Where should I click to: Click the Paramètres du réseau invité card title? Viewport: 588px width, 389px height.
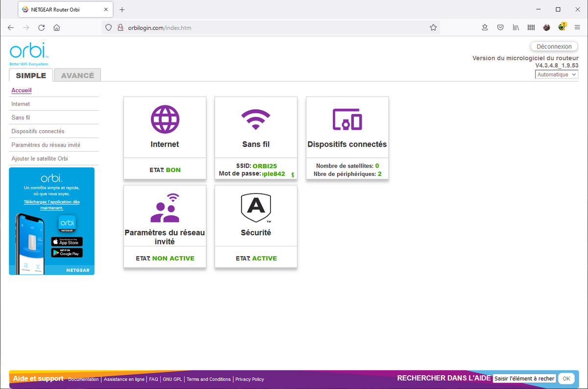(165, 237)
